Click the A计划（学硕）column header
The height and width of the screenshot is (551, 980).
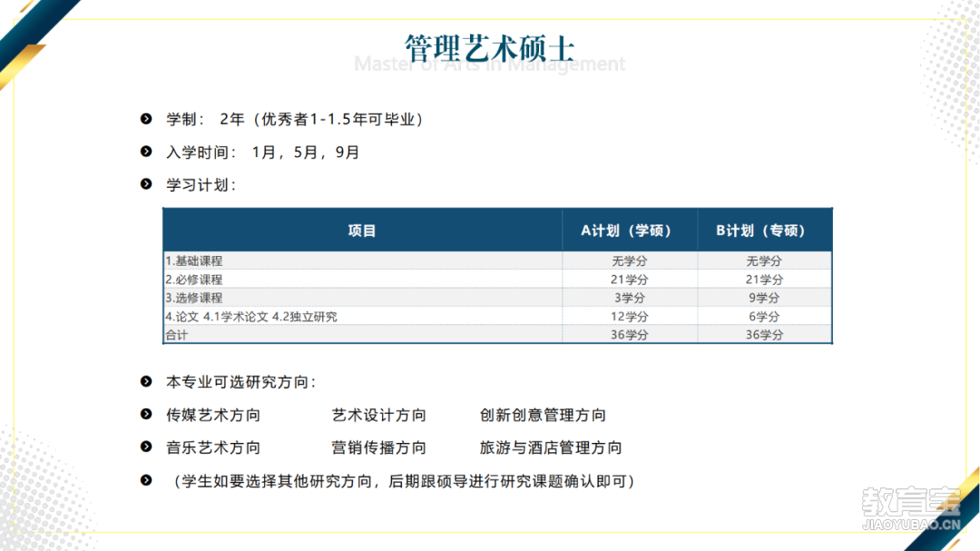(x=626, y=231)
